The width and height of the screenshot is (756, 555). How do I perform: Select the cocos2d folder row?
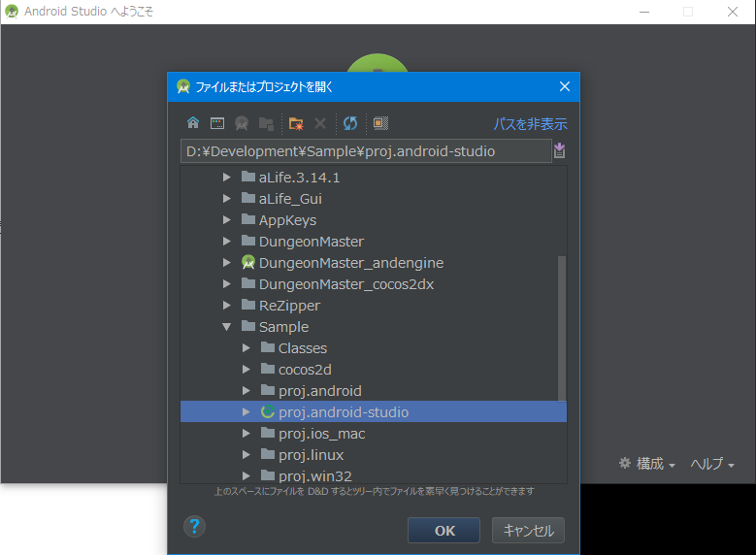[x=374, y=370]
